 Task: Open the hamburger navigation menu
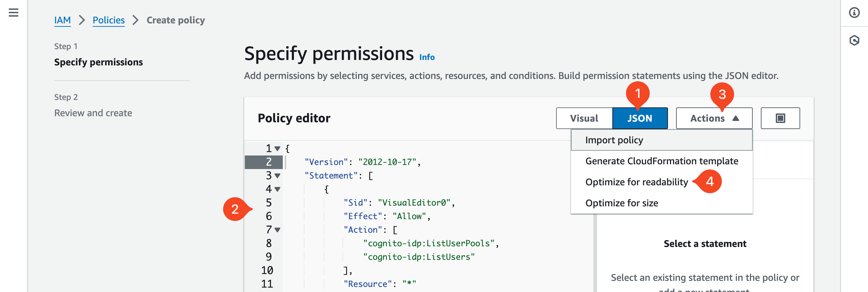tap(14, 13)
